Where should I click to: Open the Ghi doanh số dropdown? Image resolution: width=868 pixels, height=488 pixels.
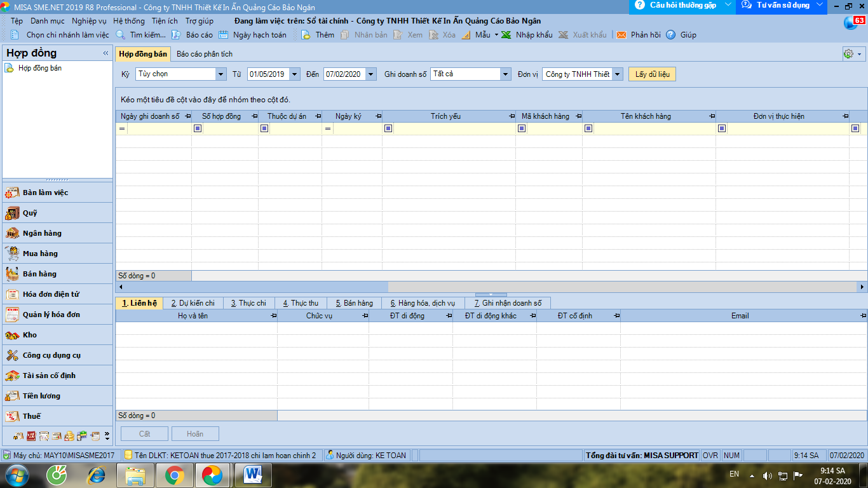pos(505,74)
